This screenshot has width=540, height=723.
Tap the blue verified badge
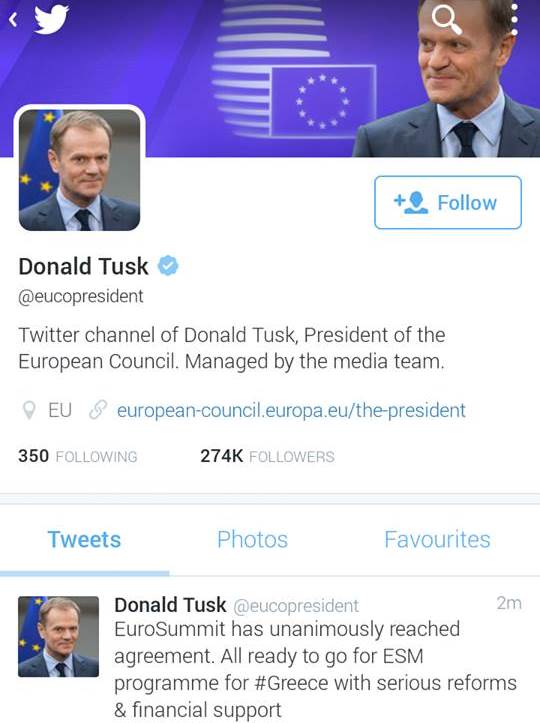168,266
